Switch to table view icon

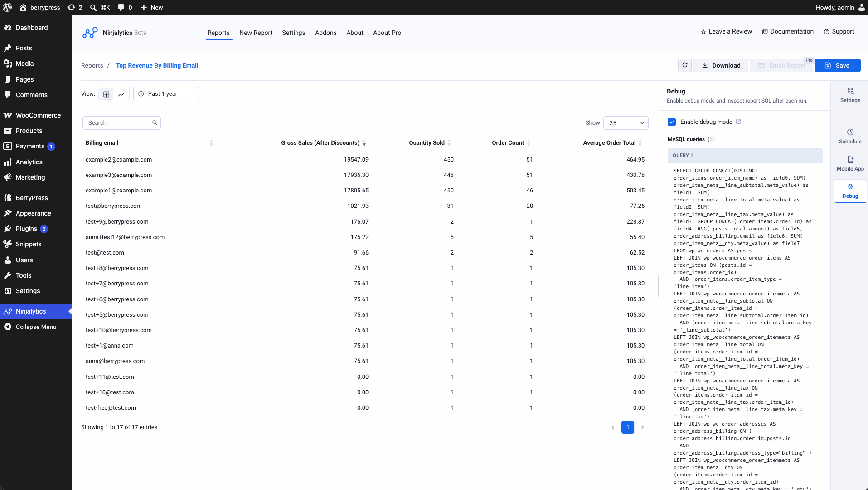pos(107,94)
